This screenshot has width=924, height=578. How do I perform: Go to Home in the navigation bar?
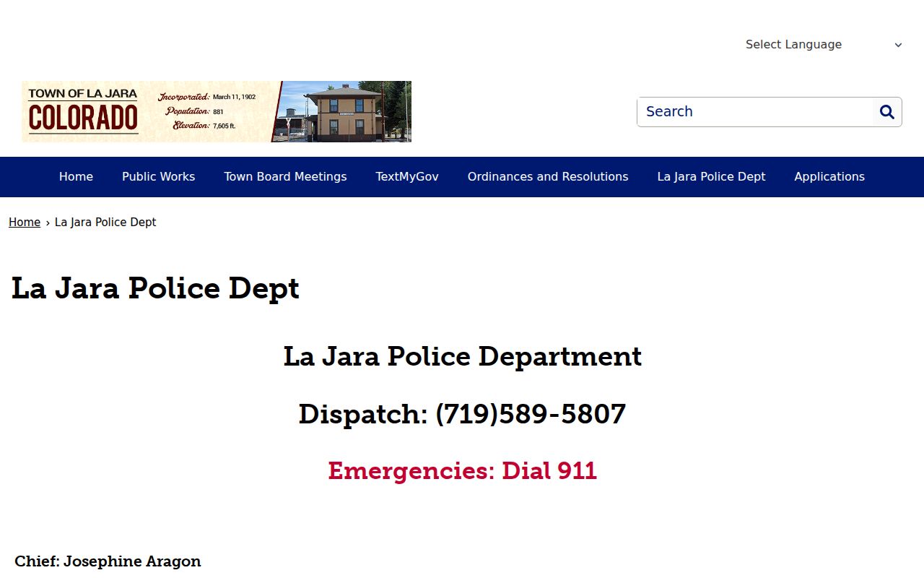click(76, 177)
